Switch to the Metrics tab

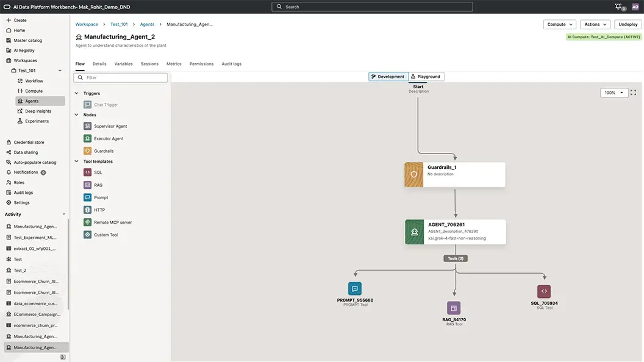[x=174, y=64]
